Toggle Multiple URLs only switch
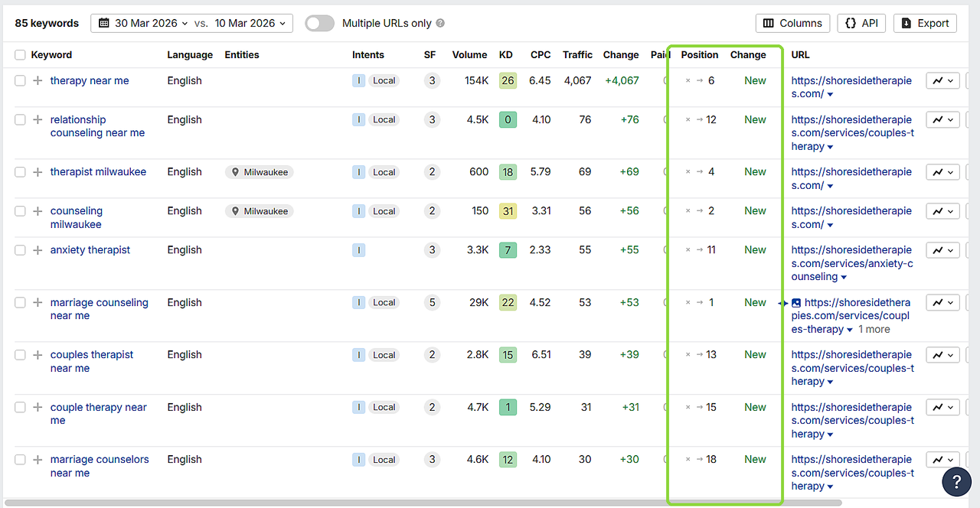This screenshot has width=980, height=508. click(x=319, y=24)
